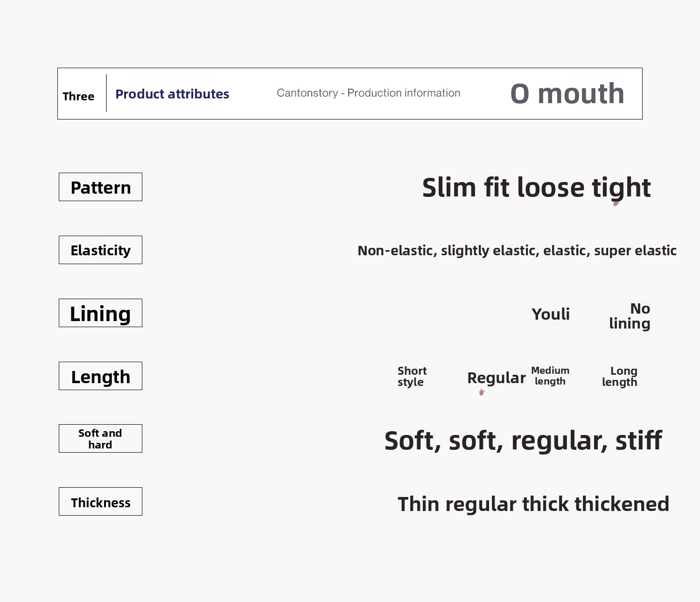Click the "Product attributes" heading

tap(172, 94)
